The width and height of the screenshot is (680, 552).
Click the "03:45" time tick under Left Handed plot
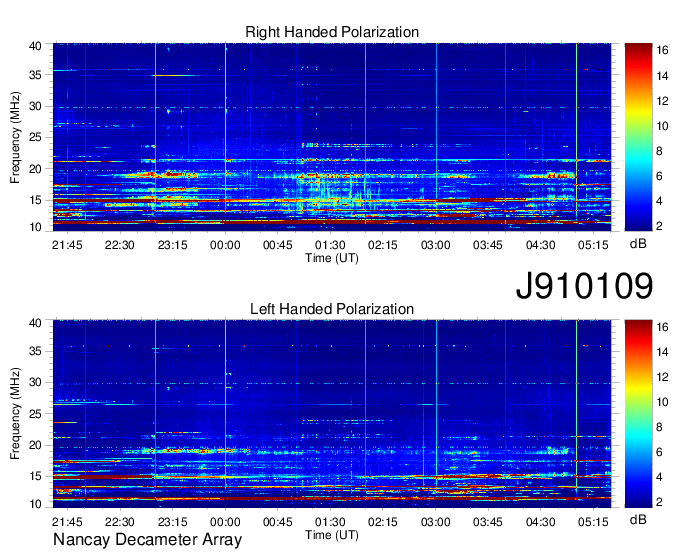click(488, 522)
